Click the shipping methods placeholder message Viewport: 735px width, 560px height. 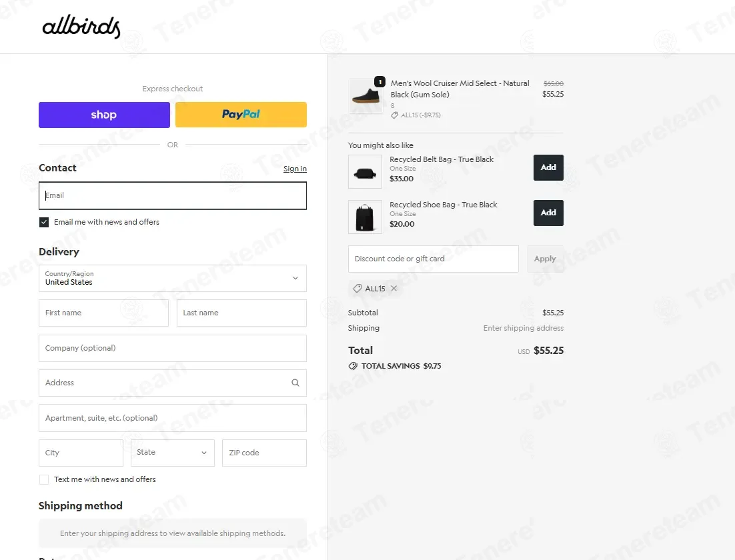tap(173, 533)
